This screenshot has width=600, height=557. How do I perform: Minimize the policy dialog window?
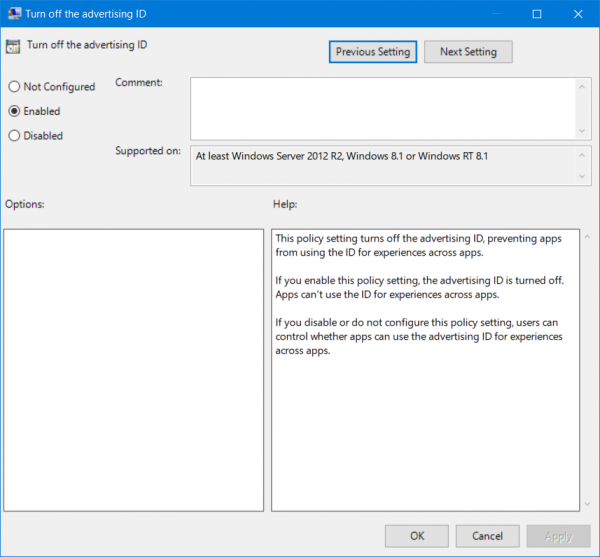(x=496, y=14)
